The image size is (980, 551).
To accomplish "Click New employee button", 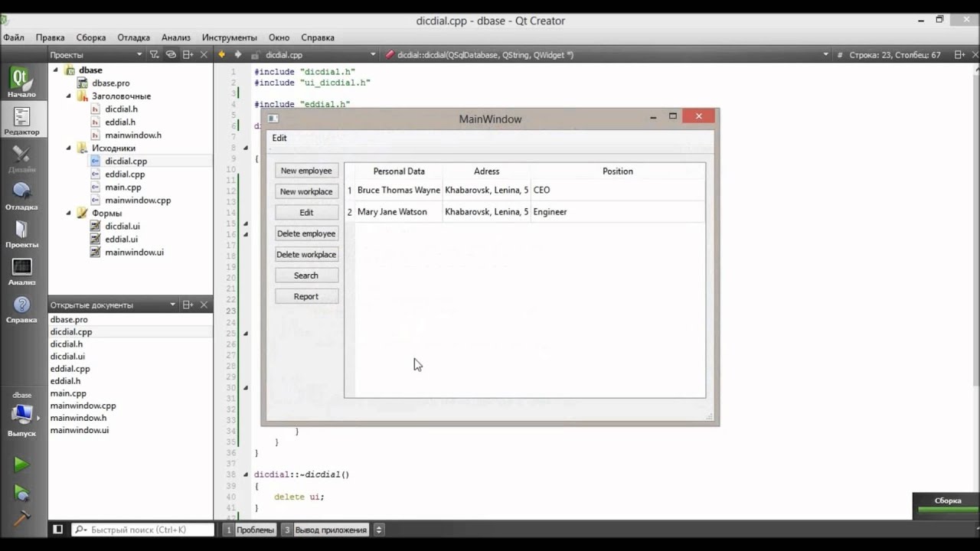I will [306, 171].
